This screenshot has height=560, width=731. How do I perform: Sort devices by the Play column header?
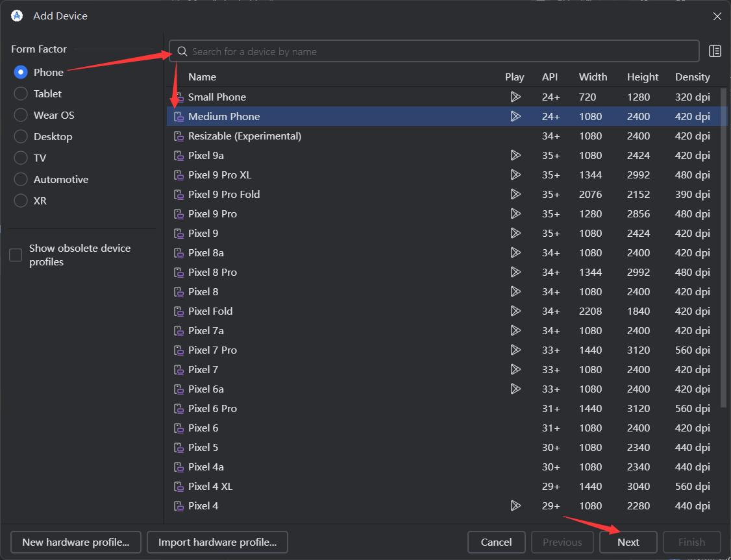tap(514, 77)
